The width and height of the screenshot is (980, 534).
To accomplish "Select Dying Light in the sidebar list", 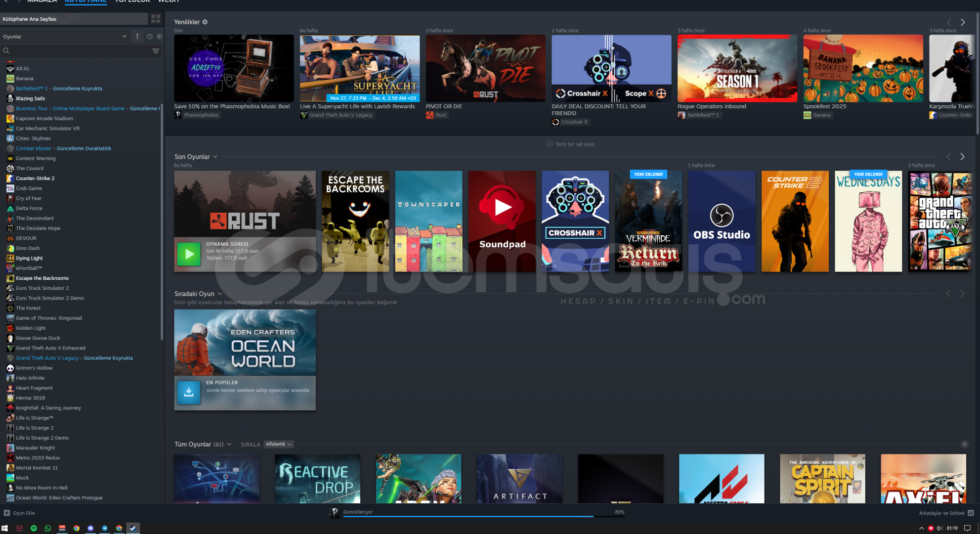I will tap(29, 258).
